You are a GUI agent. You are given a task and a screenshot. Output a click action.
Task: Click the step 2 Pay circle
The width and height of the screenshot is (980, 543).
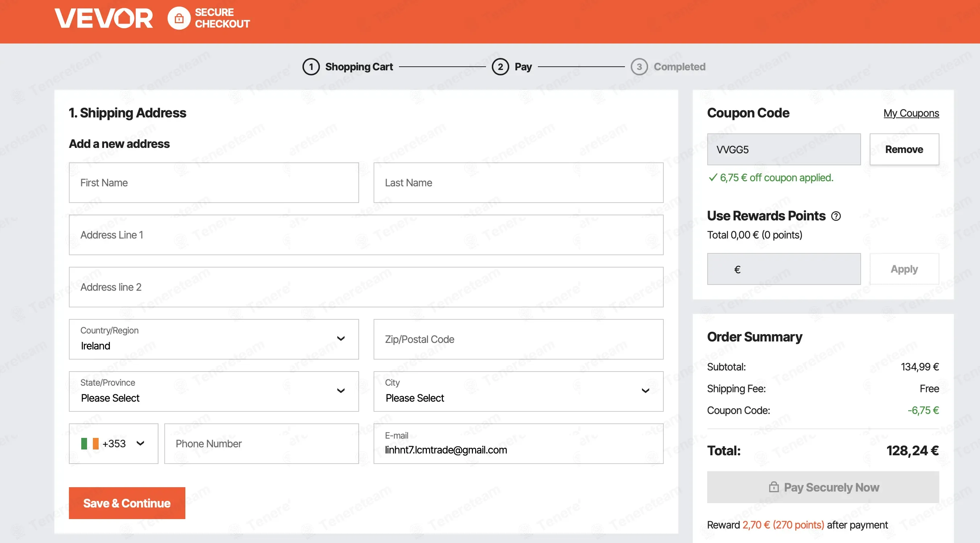(500, 67)
